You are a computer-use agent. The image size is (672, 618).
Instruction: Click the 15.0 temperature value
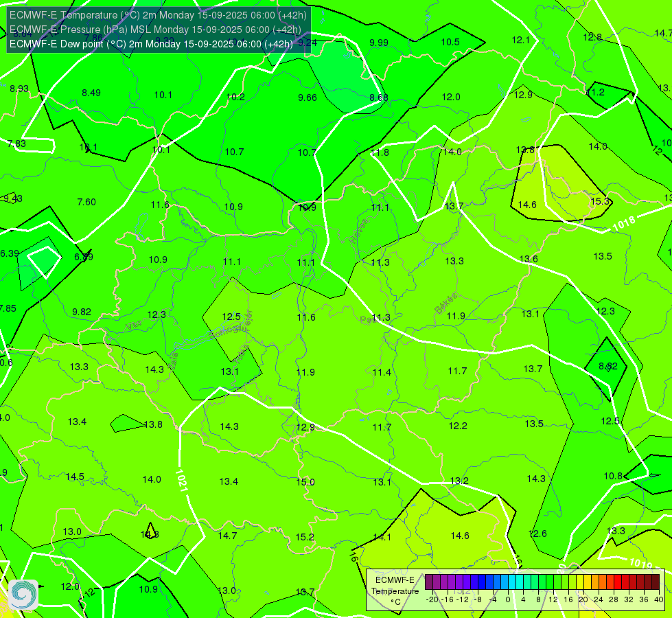coord(305,482)
